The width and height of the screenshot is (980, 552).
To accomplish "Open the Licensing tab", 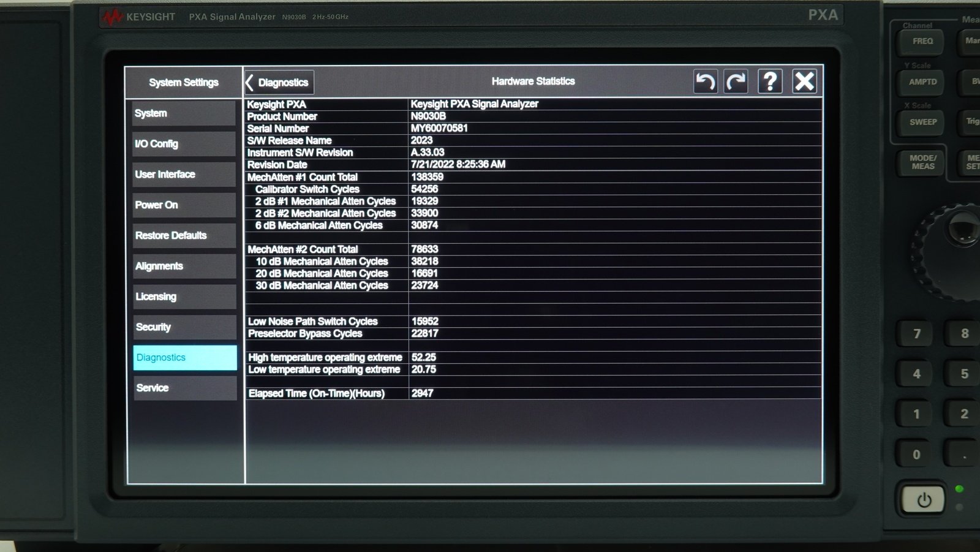I will (184, 297).
